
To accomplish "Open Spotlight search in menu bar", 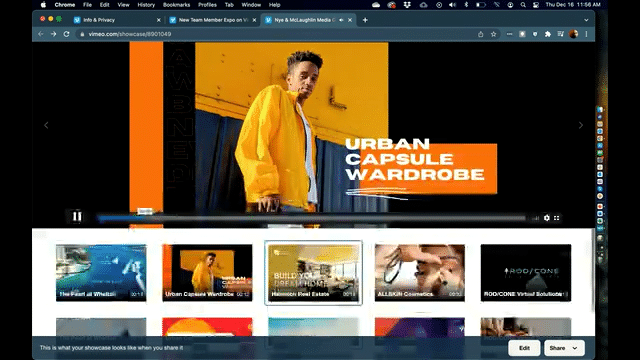I will (x=523, y=5).
